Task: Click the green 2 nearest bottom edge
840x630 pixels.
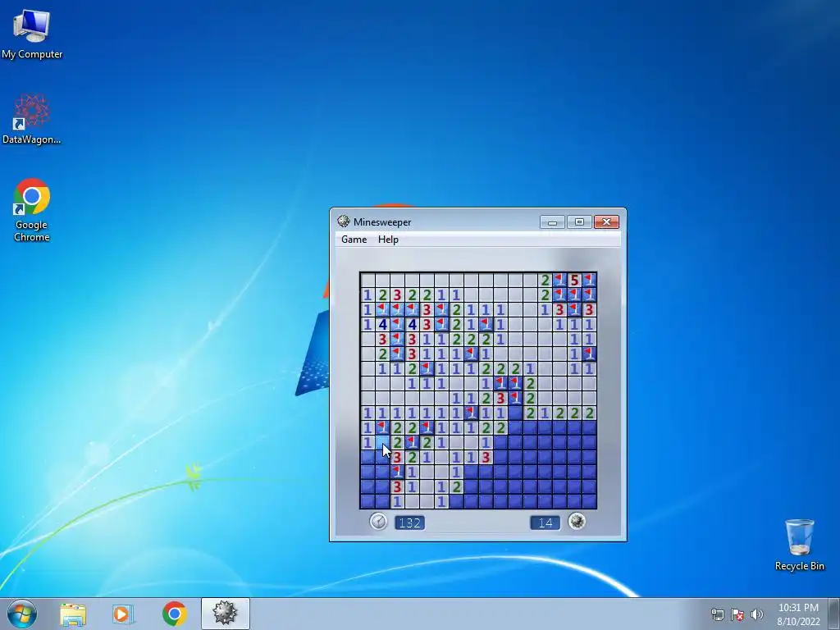Action: [456, 487]
